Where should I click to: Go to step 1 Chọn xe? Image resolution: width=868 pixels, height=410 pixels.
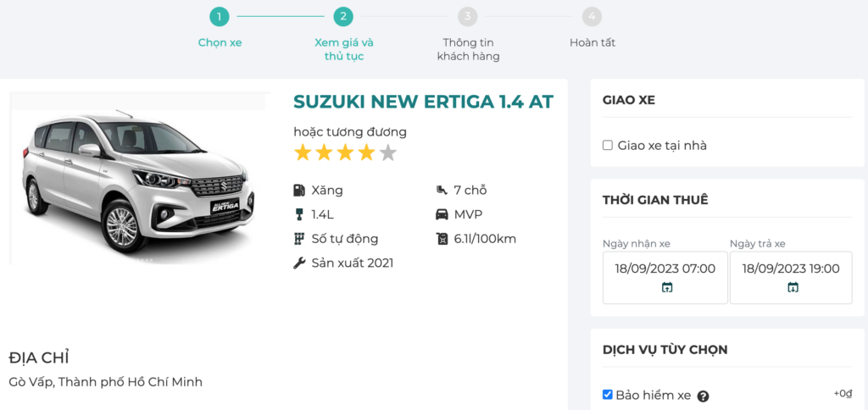(220, 17)
